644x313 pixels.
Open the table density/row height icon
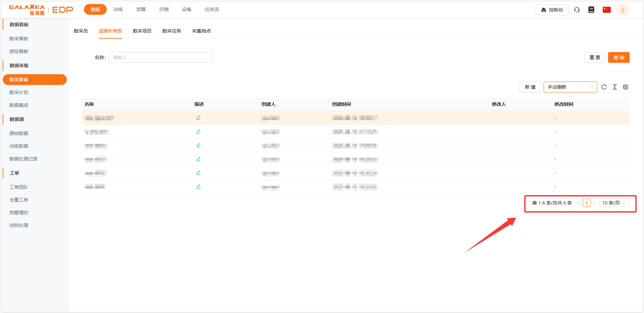tap(615, 87)
